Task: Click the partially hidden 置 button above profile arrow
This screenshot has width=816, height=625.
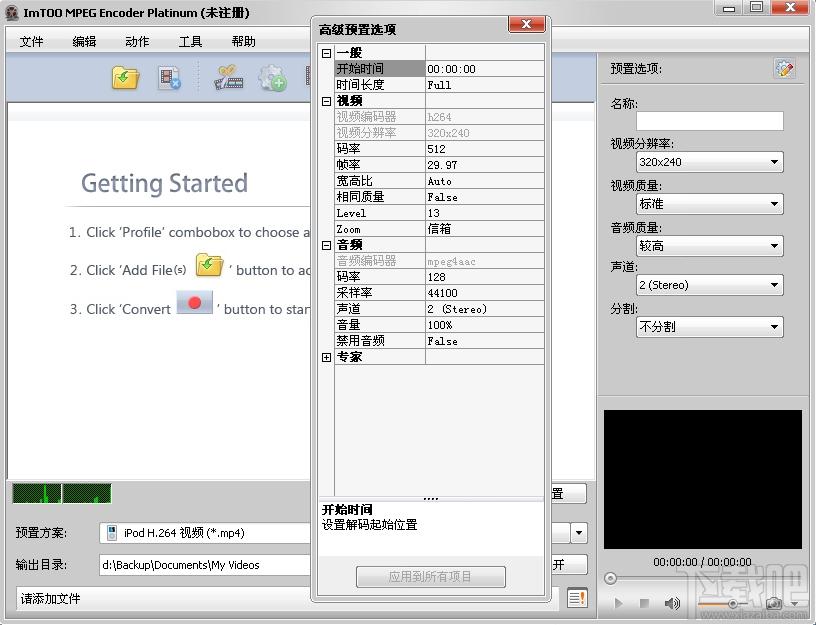Action: pyautogui.click(x=569, y=493)
